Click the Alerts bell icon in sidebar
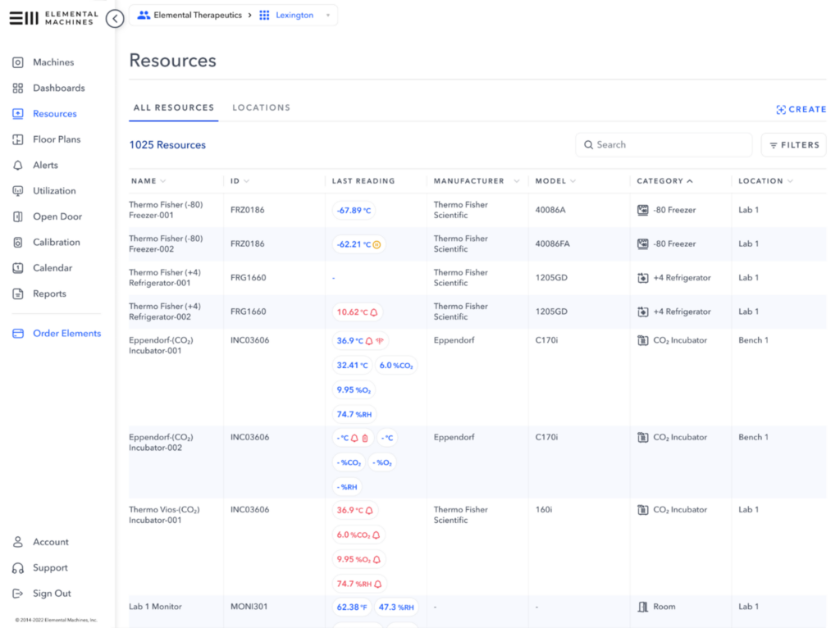This screenshot has height=628, width=840. point(18,165)
